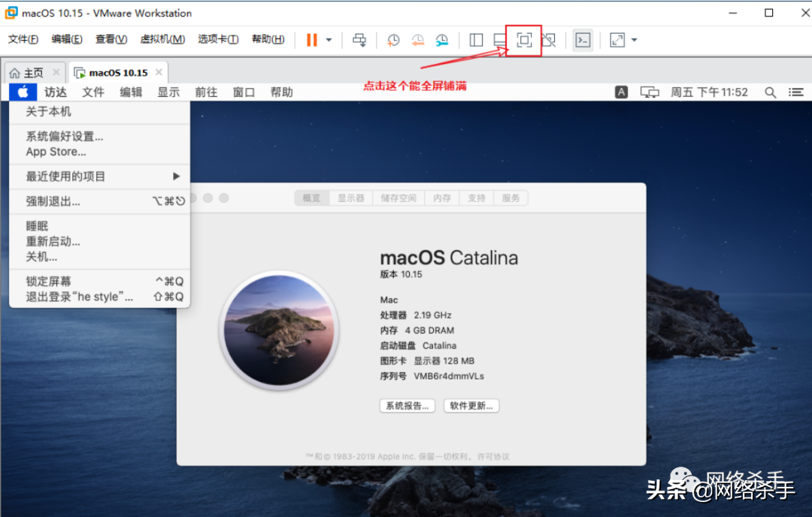812x517 pixels.
Task: Click the Apple logo menu
Action: [x=23, y=92]
